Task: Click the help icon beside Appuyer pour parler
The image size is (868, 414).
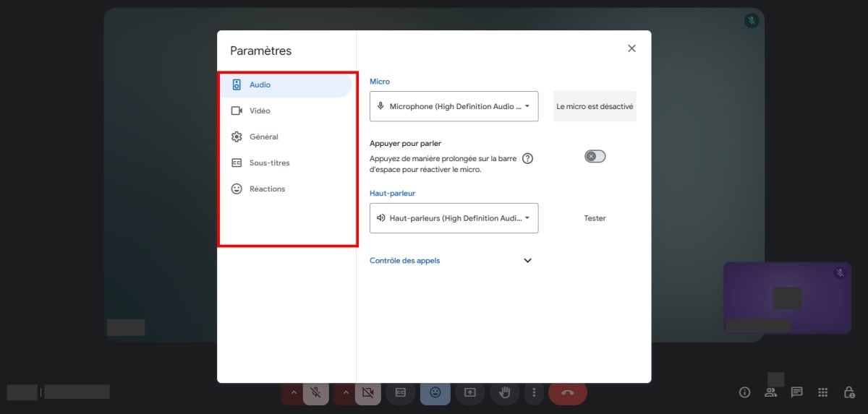Action: click(527, 159)
